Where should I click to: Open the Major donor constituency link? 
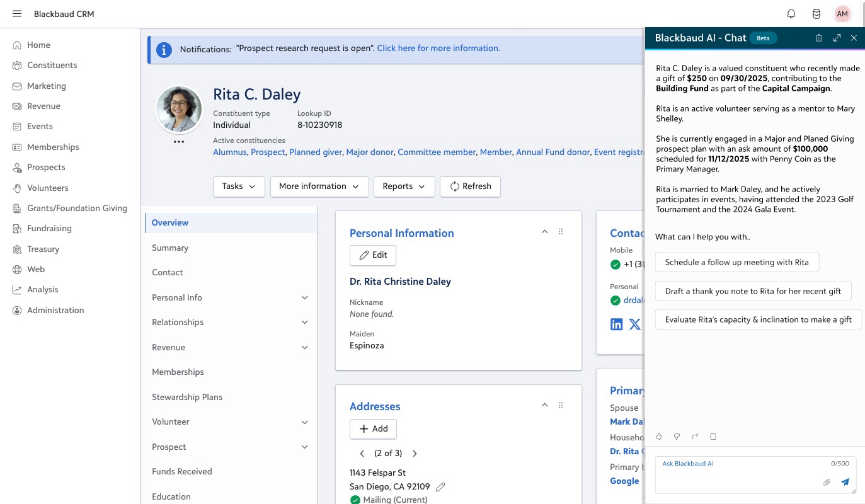point(370,152)
